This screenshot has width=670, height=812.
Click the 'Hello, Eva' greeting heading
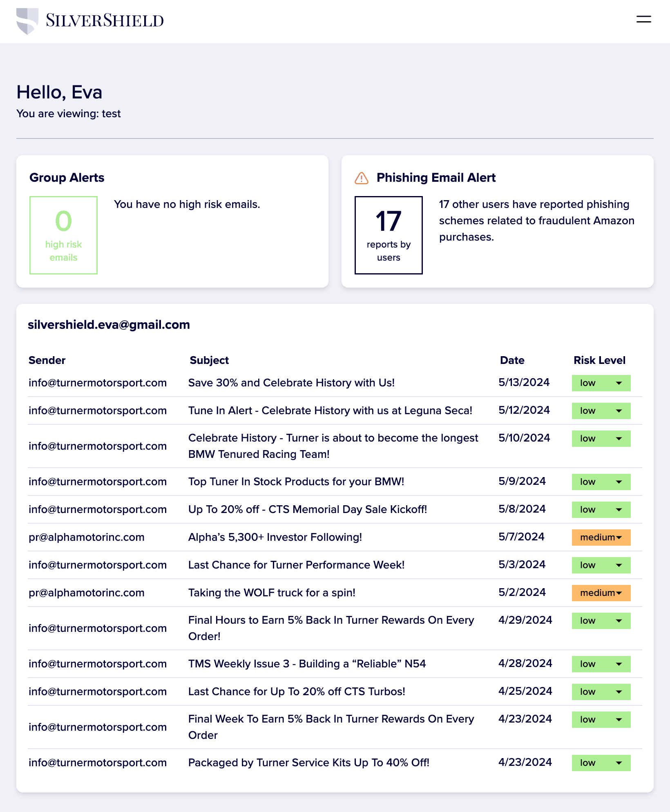click(59, 92)
